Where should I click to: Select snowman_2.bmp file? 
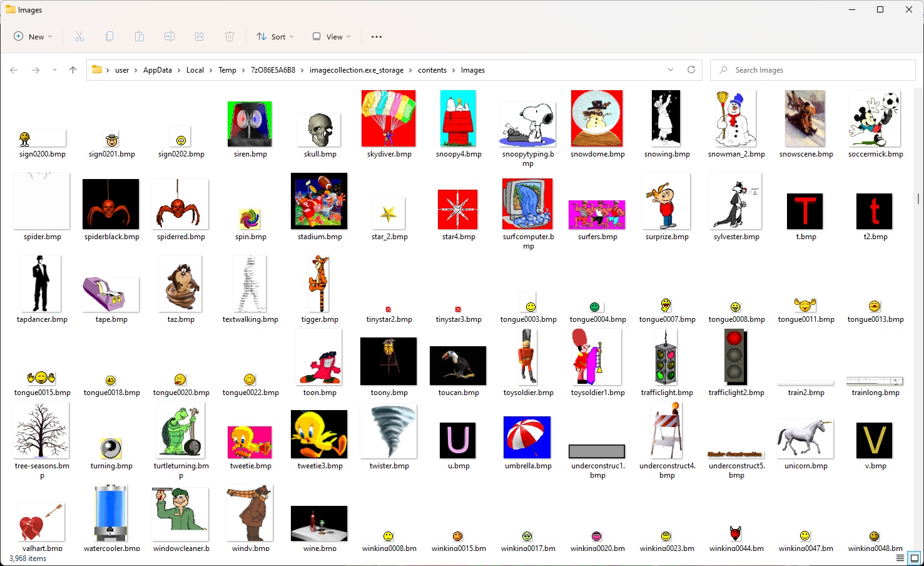click(x=736, y=118)
